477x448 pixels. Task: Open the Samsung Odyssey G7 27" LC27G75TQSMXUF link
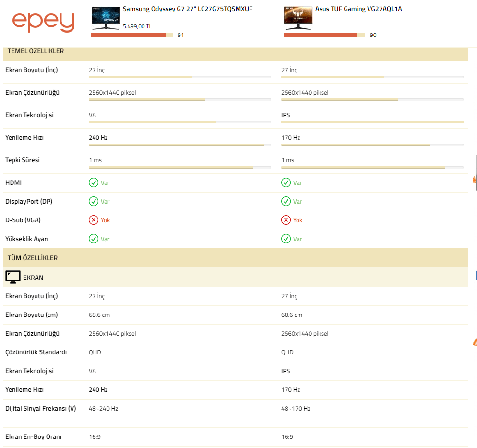tap(187, 9)
